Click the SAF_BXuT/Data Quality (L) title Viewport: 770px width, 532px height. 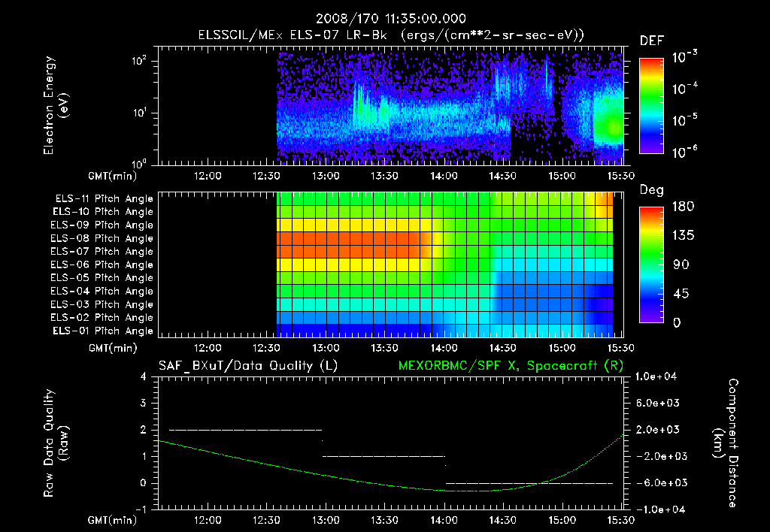click(x=248, y=366)
